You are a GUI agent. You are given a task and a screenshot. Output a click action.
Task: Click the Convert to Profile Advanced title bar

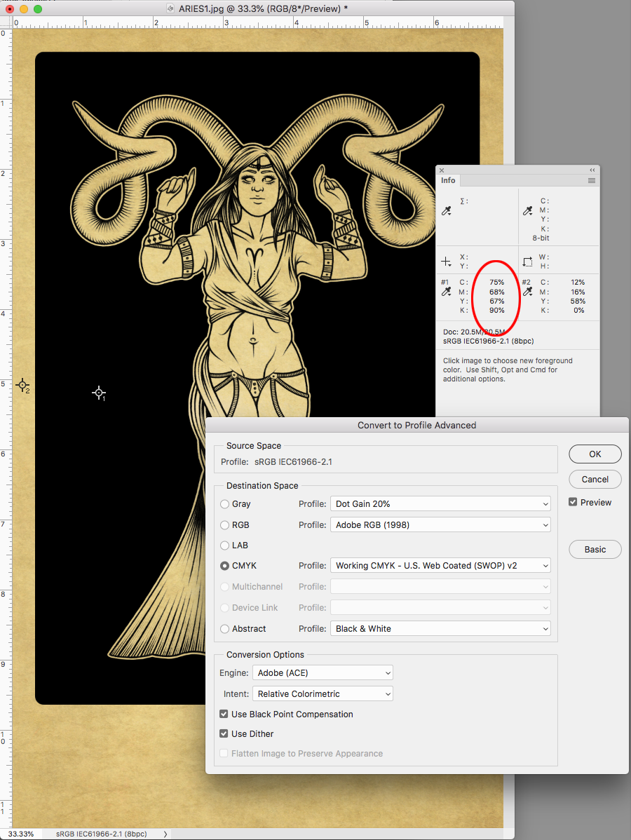416,426
